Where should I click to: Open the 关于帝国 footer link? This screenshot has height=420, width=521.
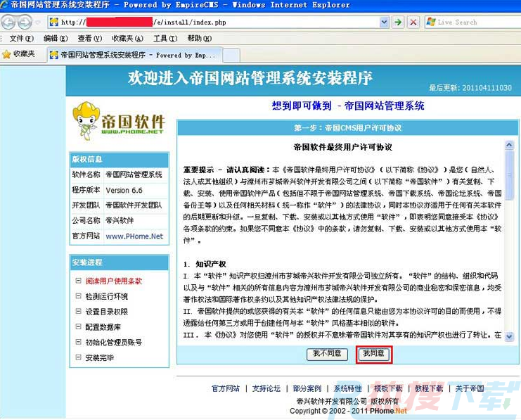470,388
